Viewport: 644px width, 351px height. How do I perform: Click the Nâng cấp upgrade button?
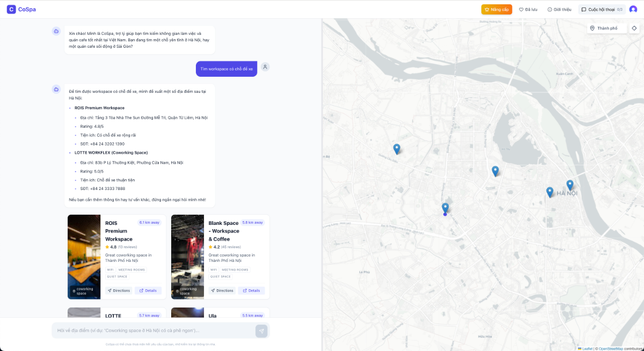tap(496, 9)
